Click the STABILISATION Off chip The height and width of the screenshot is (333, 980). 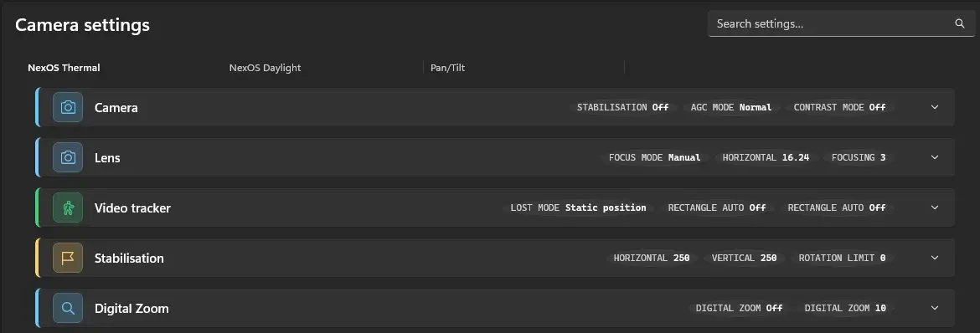pos(622,107)
